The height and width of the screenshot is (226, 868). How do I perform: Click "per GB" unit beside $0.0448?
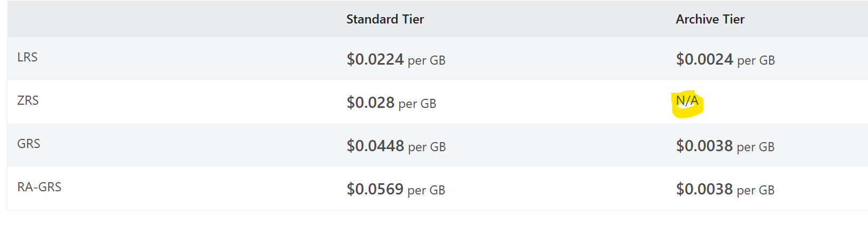click(427, 147)
